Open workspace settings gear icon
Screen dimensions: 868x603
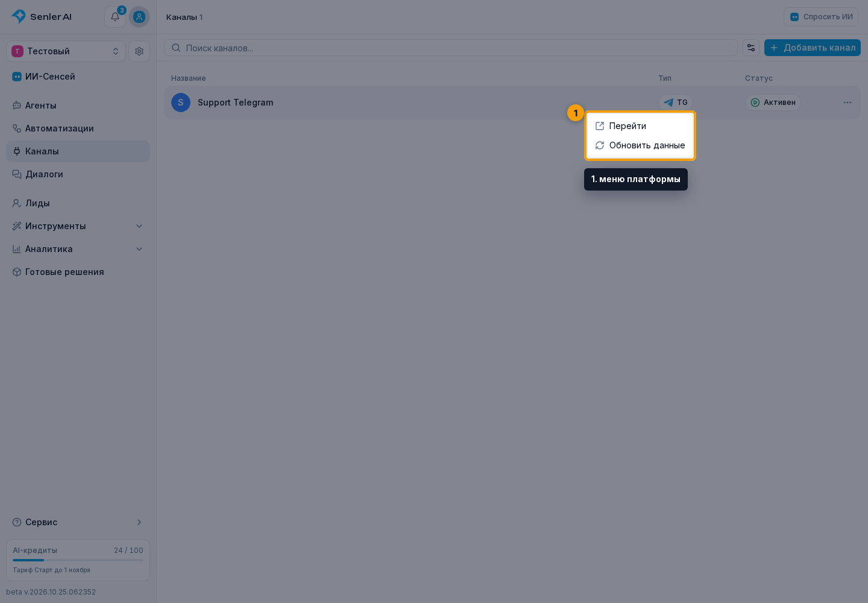point(139,51)
